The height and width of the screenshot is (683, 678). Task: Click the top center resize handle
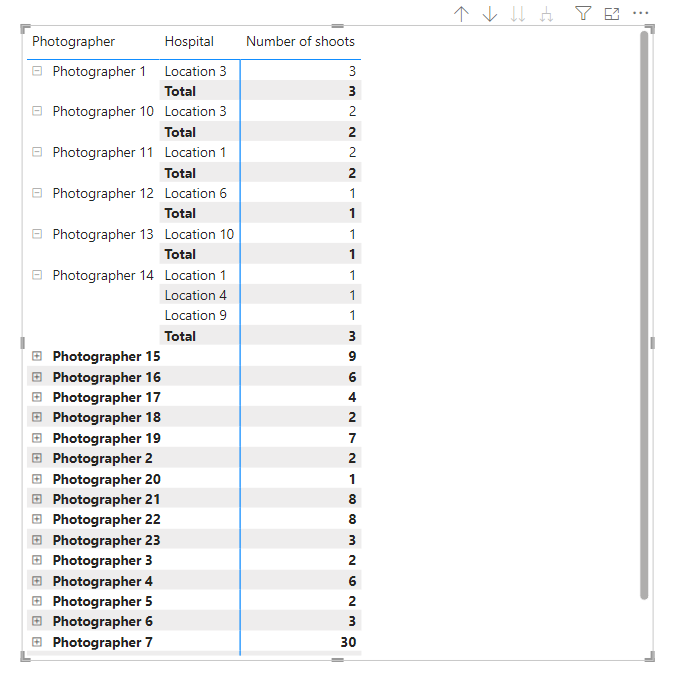click(337, 26)
